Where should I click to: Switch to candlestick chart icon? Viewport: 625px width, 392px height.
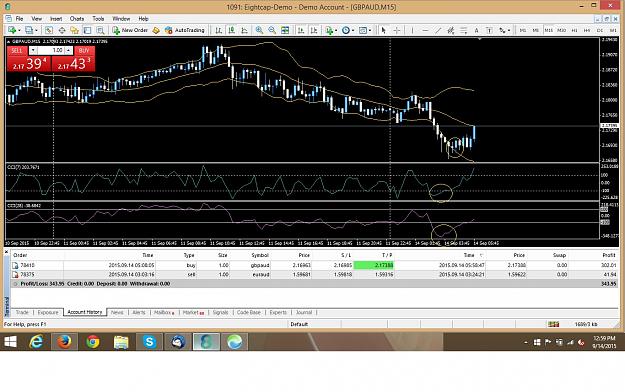click(231, 30)
